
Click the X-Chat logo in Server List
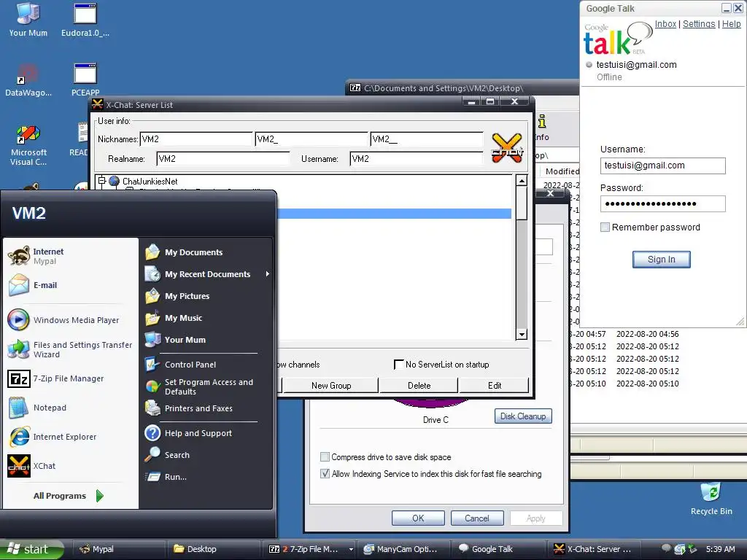pos(507,147)
